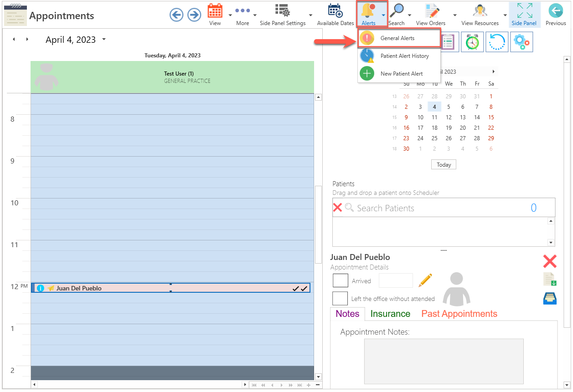Image resolution: width=573 pixels, height=392 pixels.
Task: Click the alarm clock icon
Action: pyautogui.click(x=472, y=41)
